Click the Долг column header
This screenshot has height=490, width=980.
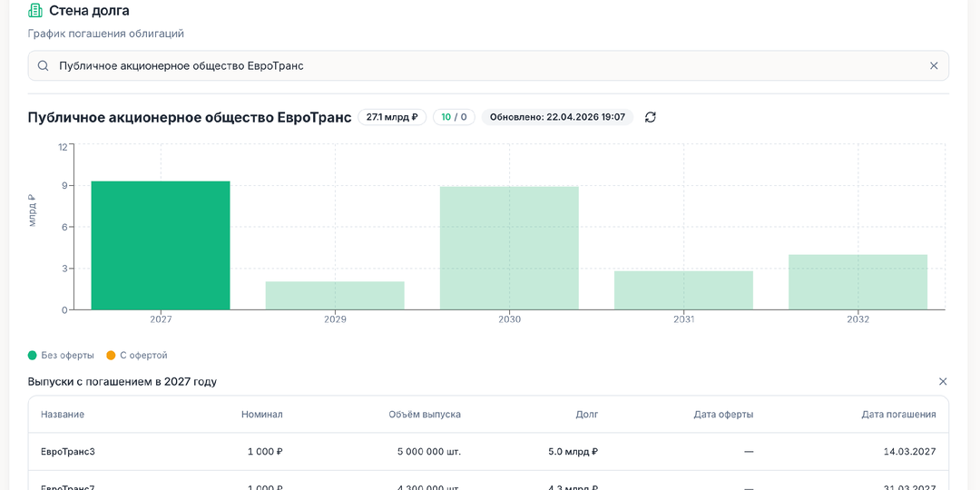tap(587, 415)
